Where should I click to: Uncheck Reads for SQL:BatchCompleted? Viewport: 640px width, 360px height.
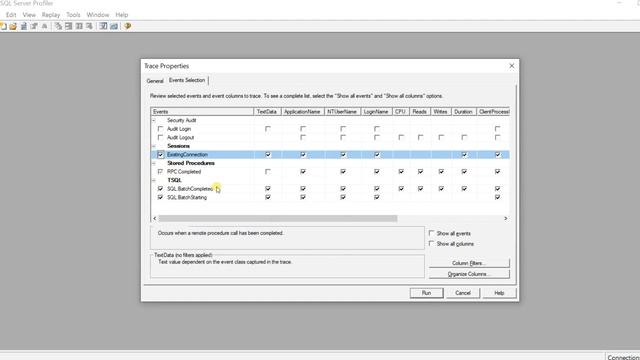tap(420, 189)
